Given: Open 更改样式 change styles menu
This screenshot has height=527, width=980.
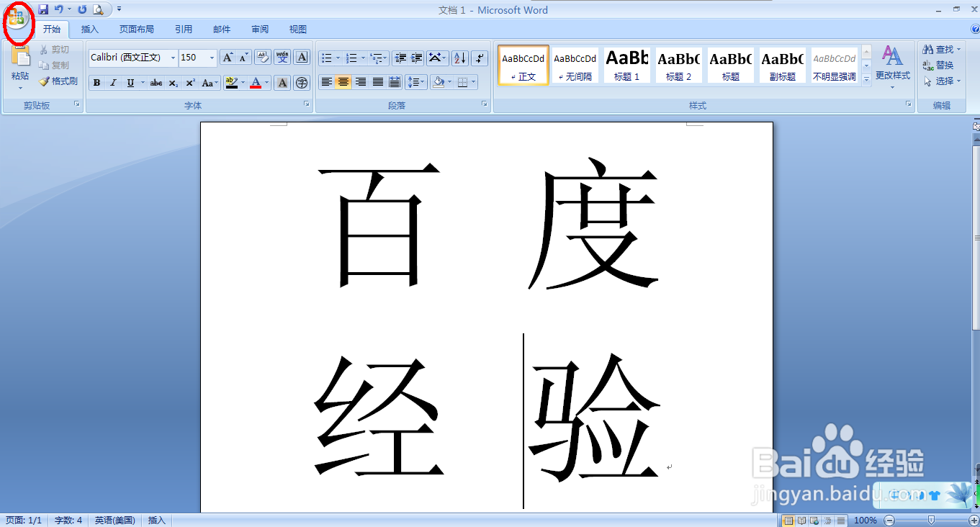Looking at the screenshot, I should [893, 68].
